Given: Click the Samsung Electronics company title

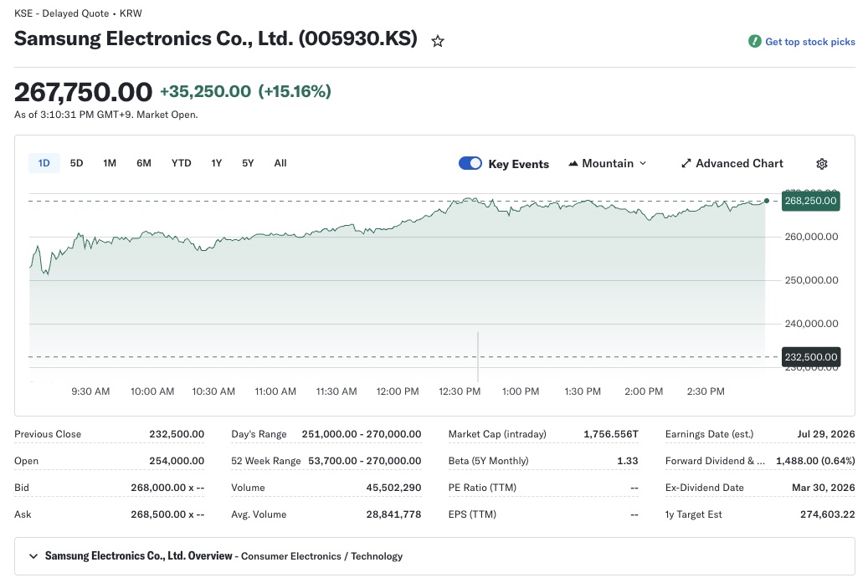Looking at the screenshot, I should tap(216, 38).
